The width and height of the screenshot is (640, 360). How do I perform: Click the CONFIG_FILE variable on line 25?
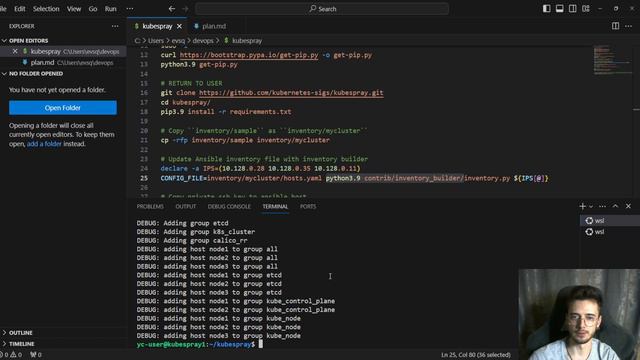coord(182,178)
